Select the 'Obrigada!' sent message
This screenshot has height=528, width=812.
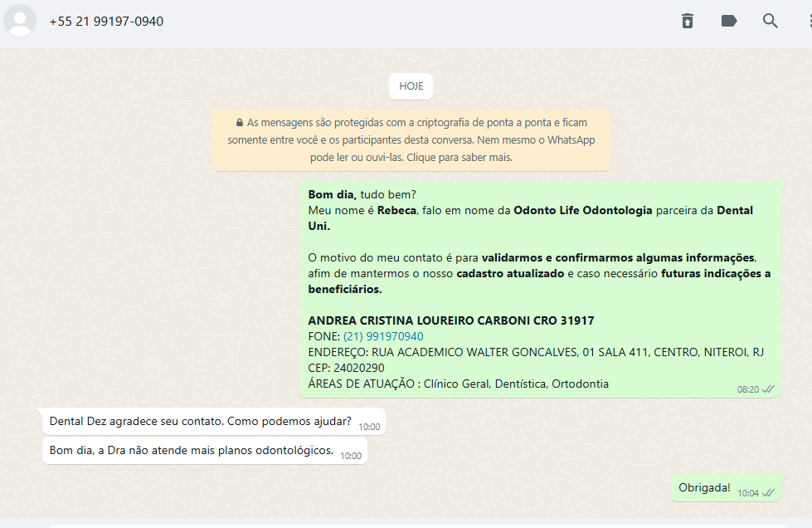[726, 488]
